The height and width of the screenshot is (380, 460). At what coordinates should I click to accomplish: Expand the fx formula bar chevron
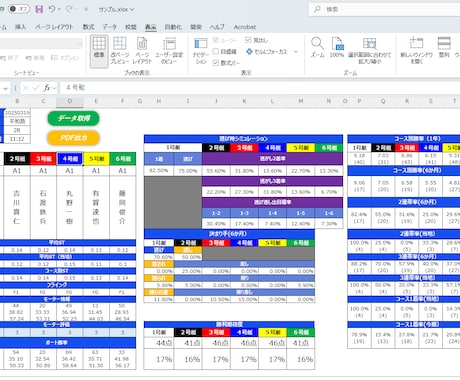54,88
